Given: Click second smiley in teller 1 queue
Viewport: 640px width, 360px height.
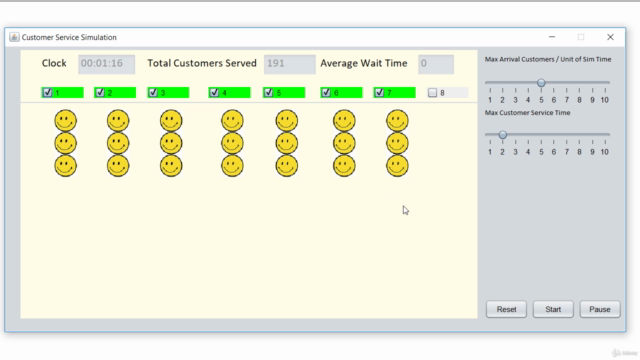Looking at the screenshot, I should click(x=65, y=143).
